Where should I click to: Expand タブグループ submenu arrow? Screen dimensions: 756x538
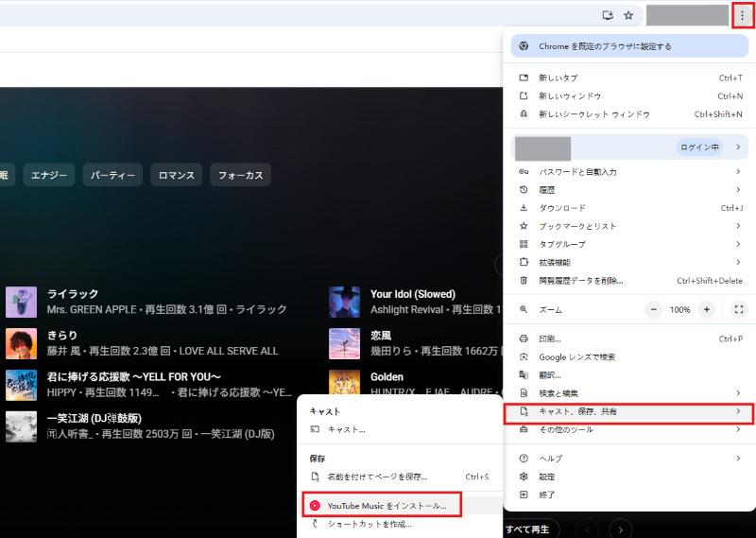[738, 244]
